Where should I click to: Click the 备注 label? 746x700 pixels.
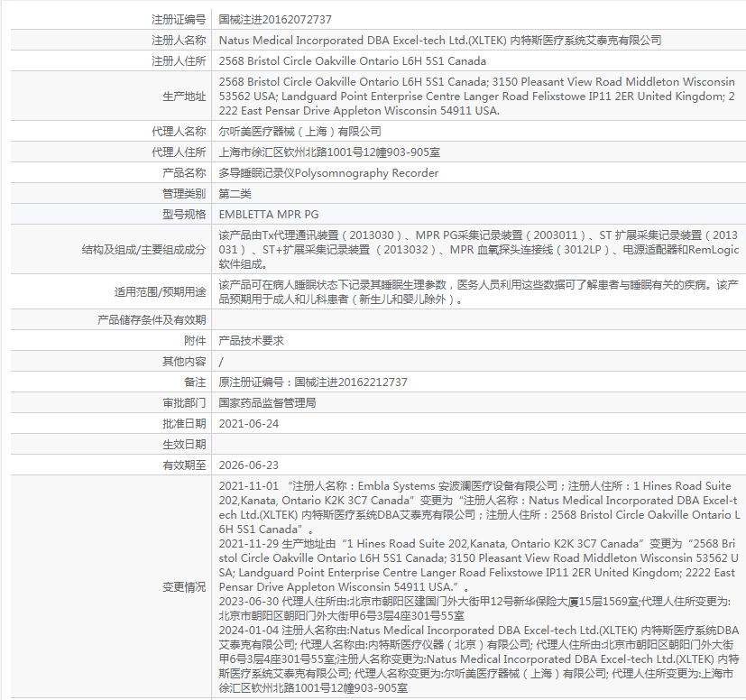(x=195, y=382)
